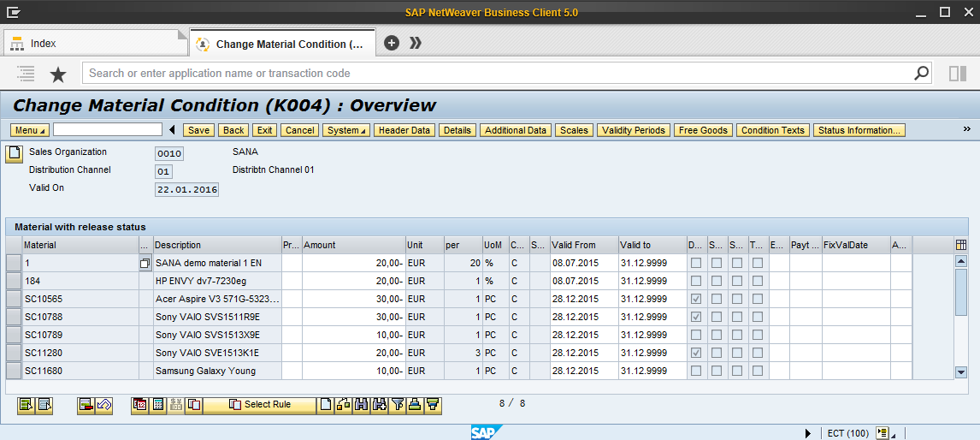The width and height of the screenshot is (980, 440).
Task: Click the binoculars find icon
Action: tap(361, 405)
